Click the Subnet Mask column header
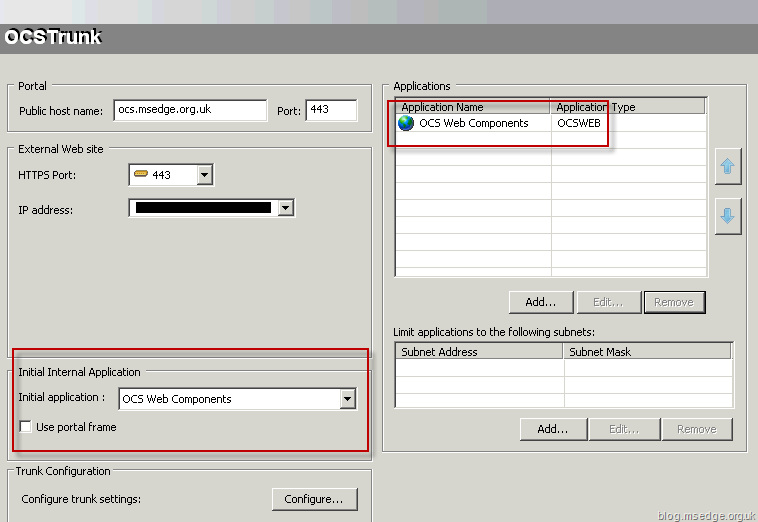 647,352
